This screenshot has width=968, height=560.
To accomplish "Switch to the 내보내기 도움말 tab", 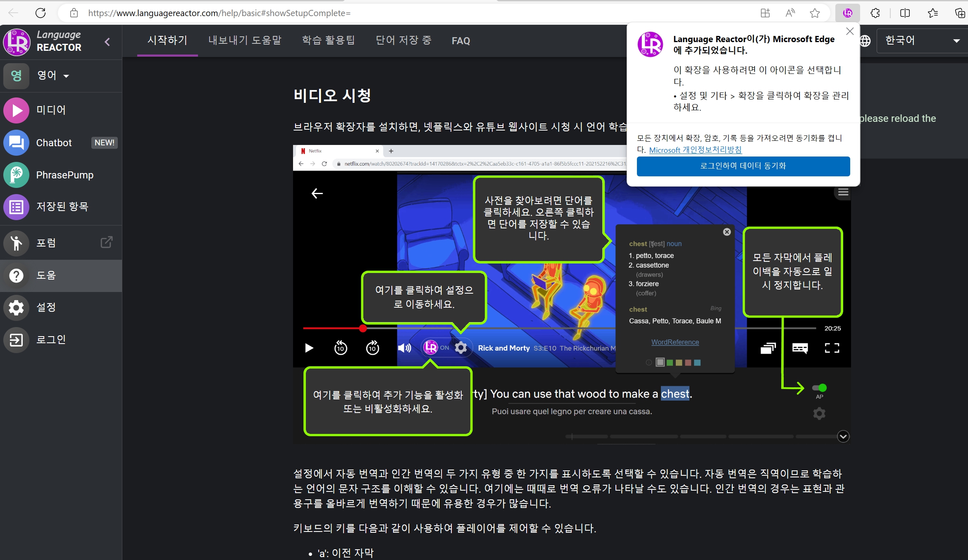I will (x=245, y=40).
